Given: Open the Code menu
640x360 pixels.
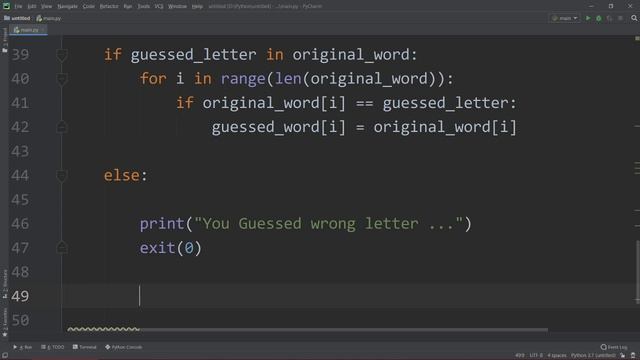Looking at the screenshot, I should click(89, 6).
